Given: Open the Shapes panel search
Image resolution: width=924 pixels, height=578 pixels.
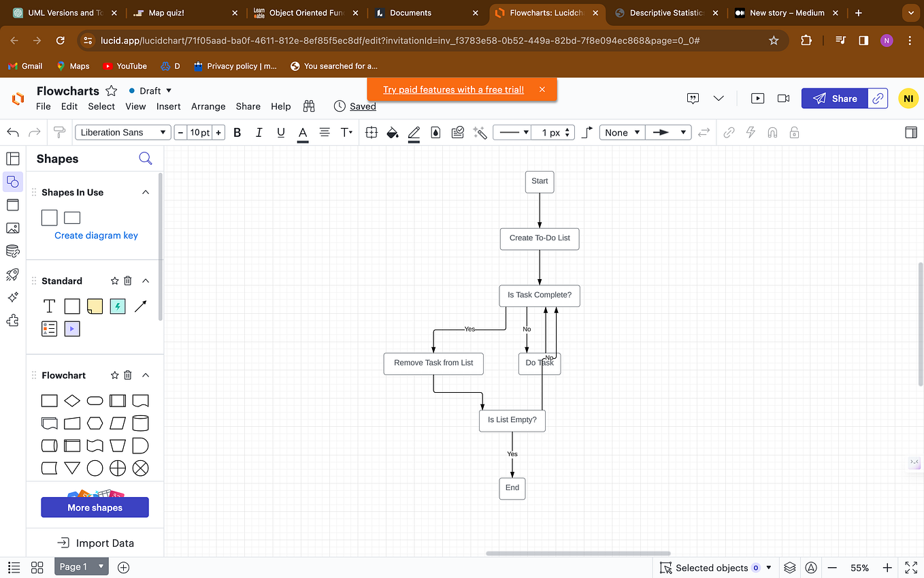Looking at the screenshot, I should point(146,158).
